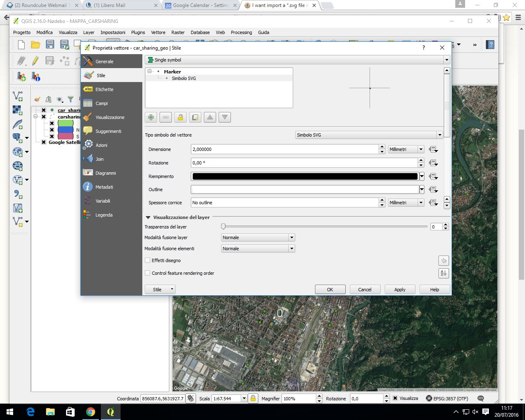
Task: Click the Add delimited text layer feather icon
Action: point(18,124)
